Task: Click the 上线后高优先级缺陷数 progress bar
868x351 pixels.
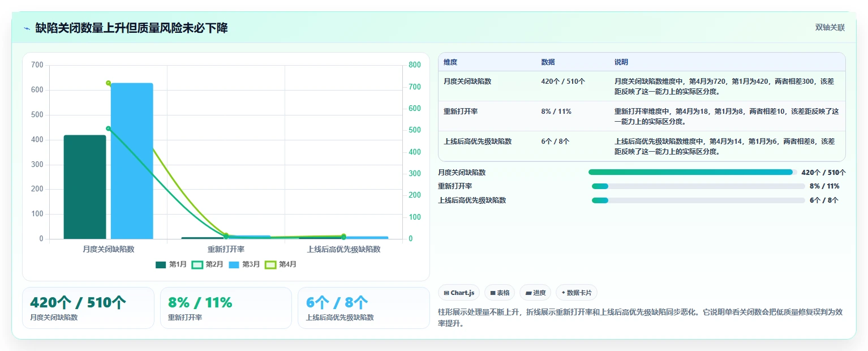Action: coord(698,200)
